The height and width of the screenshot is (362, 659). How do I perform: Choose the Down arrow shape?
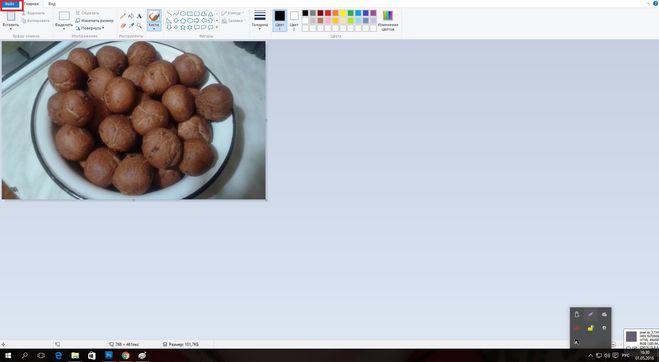click(x=169, y=27)
